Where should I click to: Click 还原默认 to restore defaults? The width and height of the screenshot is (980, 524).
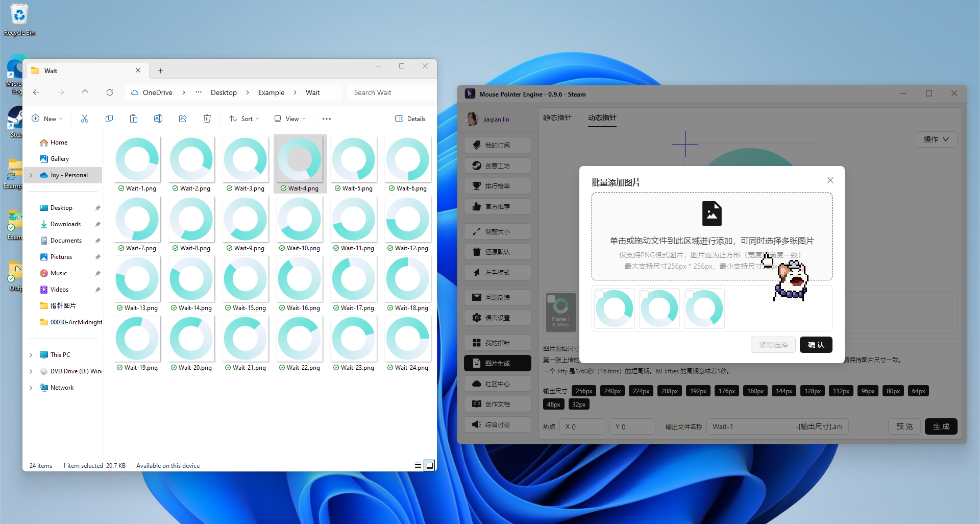498,251
